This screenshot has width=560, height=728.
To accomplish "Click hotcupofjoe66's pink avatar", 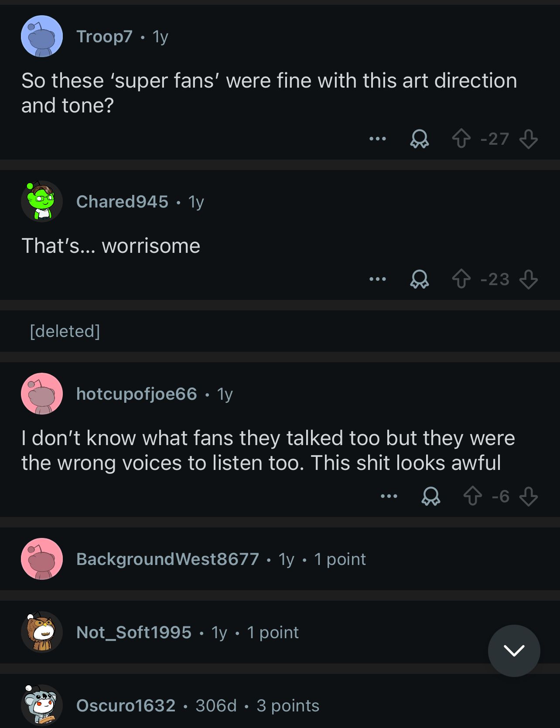I will [x=41, y=394].
